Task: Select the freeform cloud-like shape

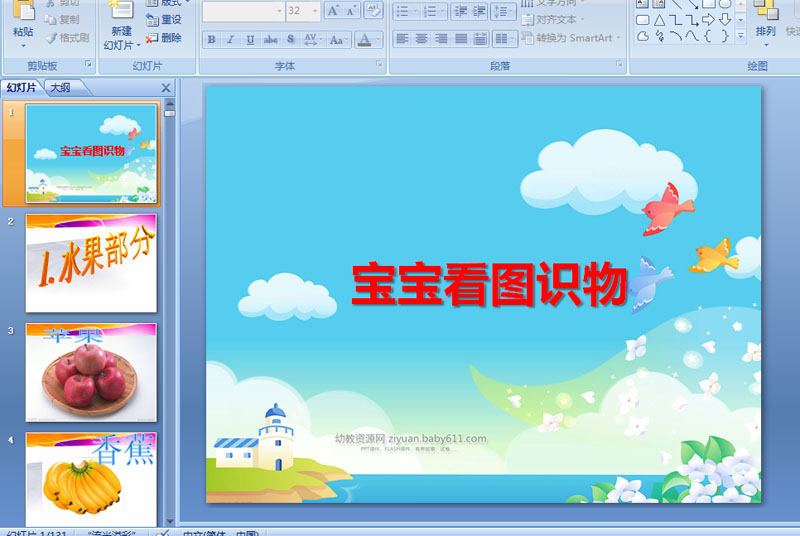Action: tap(643, 36)
